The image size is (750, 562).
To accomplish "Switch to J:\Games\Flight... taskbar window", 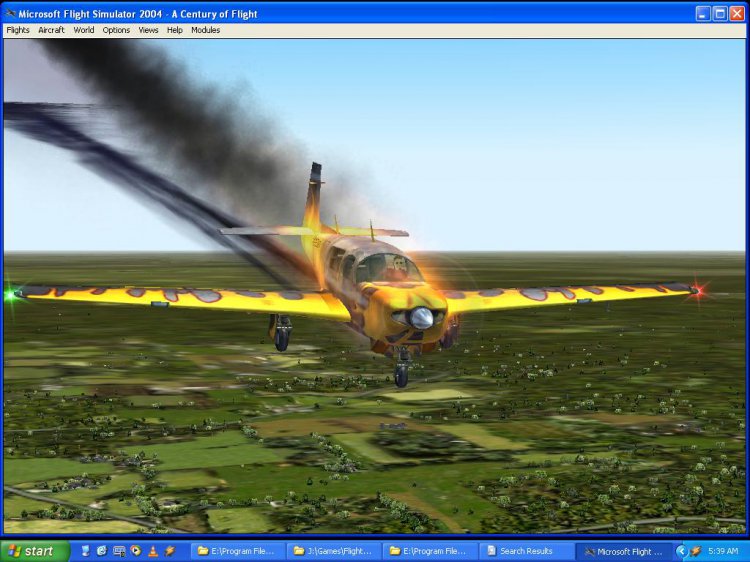I will point(334,551).
